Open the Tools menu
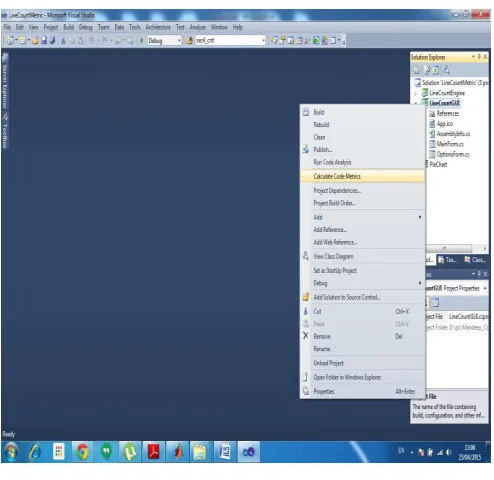This screenshot has height=480, width=494. [135, 27]
